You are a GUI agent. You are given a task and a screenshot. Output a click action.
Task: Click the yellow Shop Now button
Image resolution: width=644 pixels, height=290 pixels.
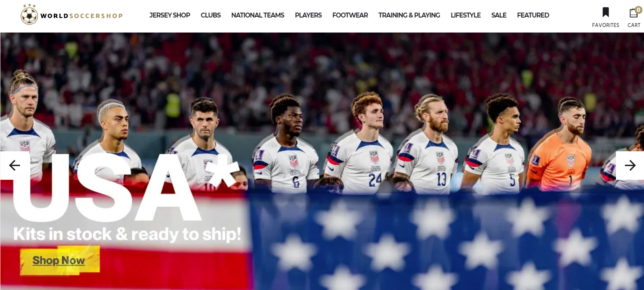point(59,260)
